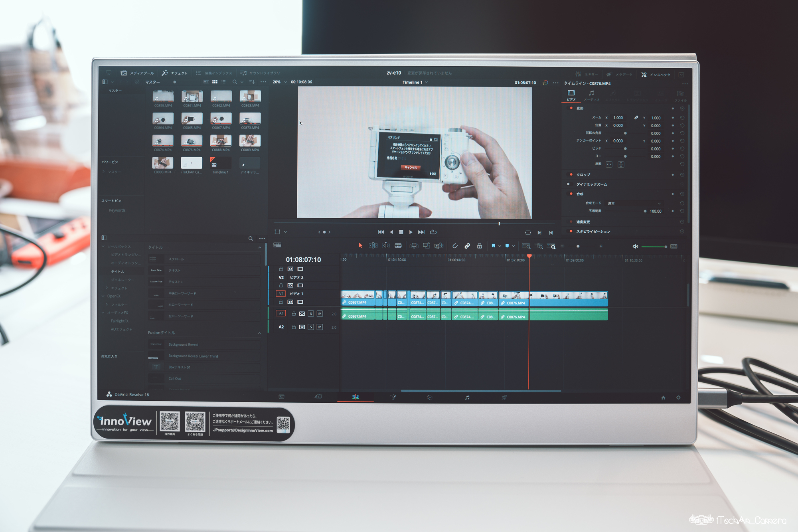Add a blue flag to the clip

494,246
